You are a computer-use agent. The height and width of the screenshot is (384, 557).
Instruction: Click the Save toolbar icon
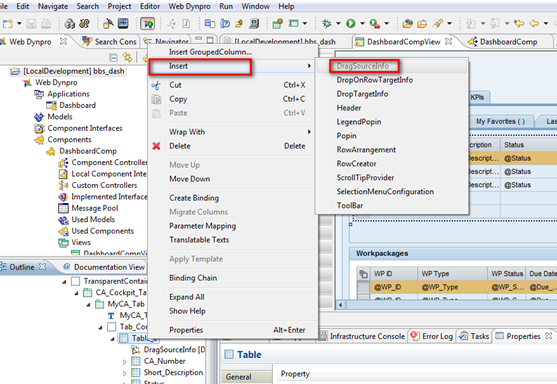(x=31, y=24)
